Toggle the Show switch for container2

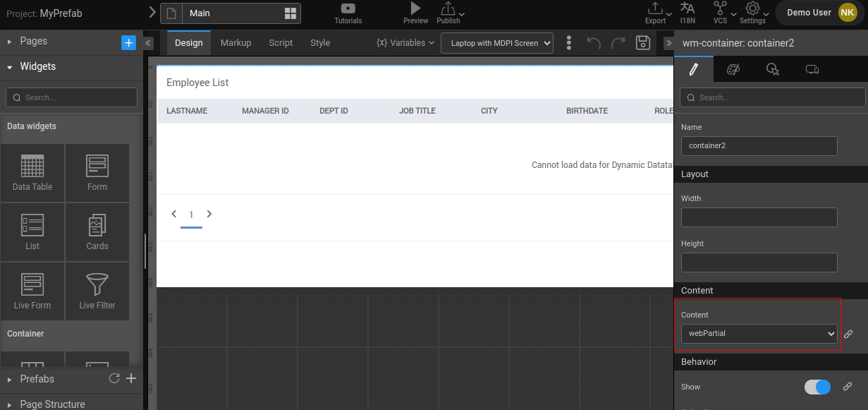[817, 387]
